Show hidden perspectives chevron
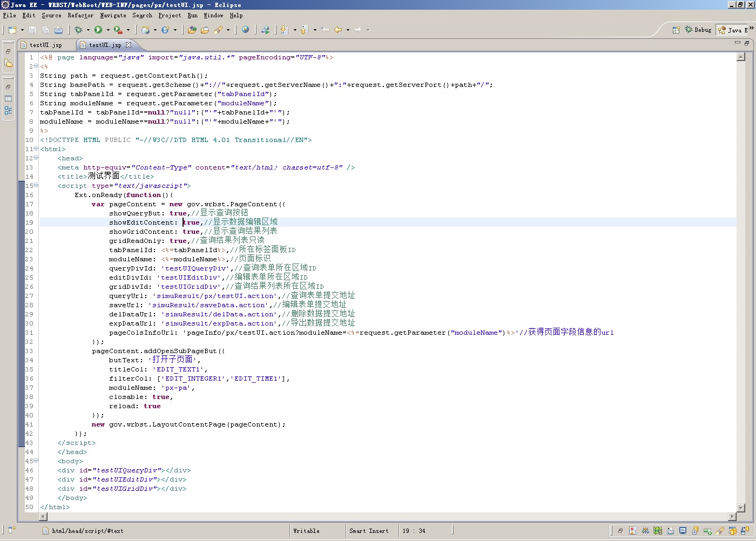Screen dimensions: 756x541 click(x=751, y=29)
